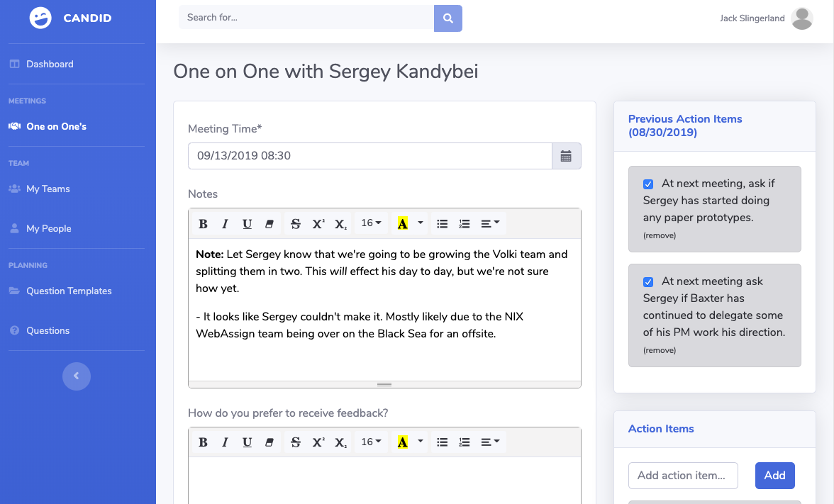Screen dimensions: 834x504
Task: Toggle bold in Notes editor toolbar
Action: pyautogui.click(x=203, y=224)
